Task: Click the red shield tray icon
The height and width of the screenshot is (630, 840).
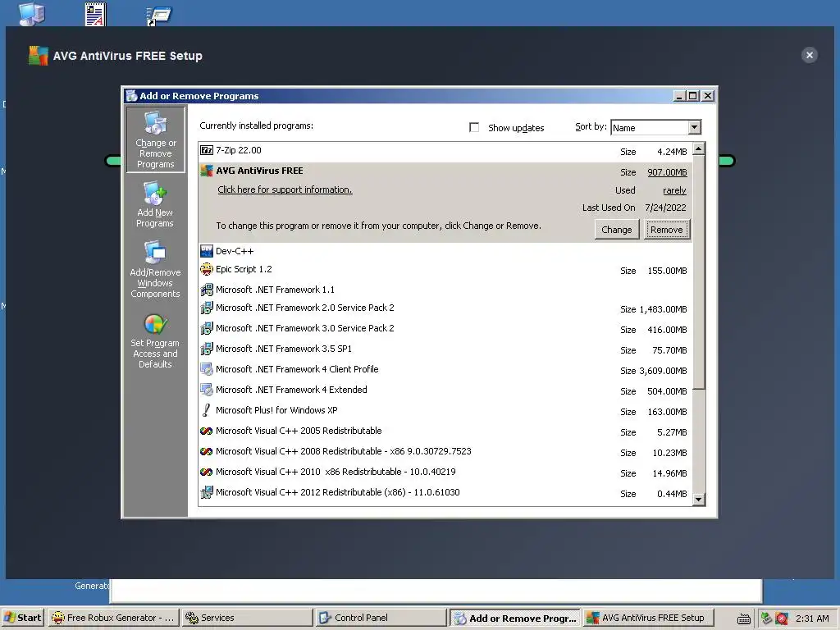Action: point(782,619)
